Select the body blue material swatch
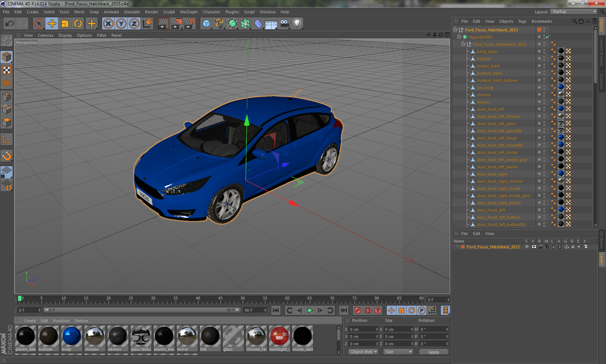 point(71,336)
